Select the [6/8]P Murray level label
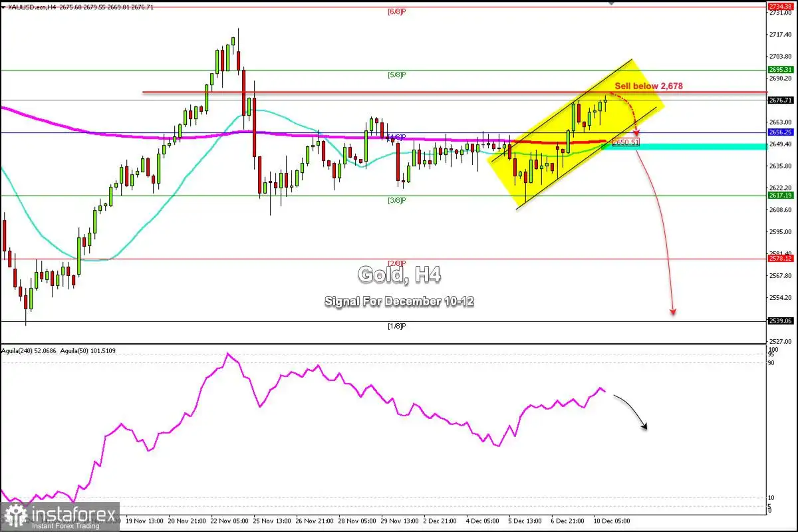This screenshot has width=798, height=532. [x=397, y=11]
